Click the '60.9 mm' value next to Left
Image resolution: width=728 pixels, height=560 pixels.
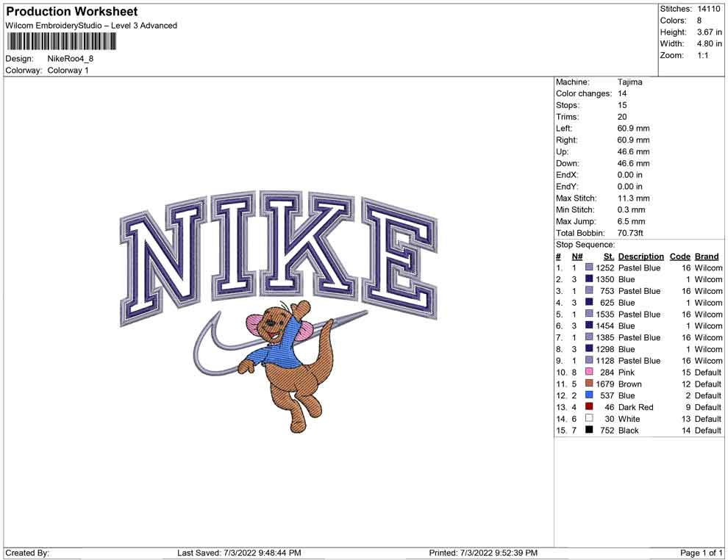click(x=633, y=129)
